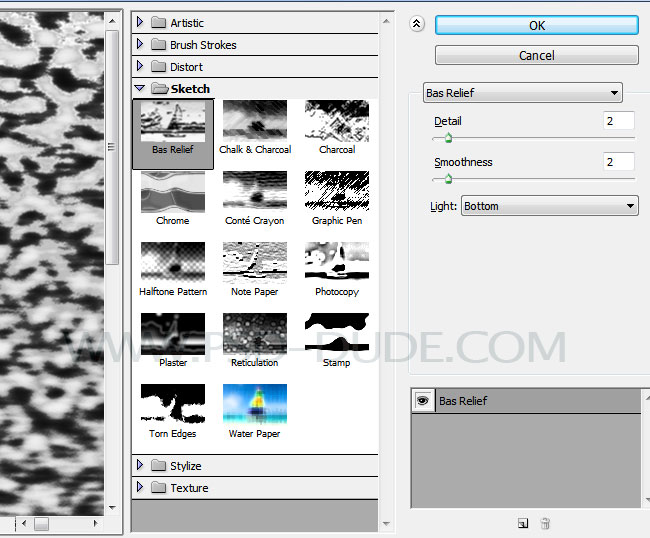Screen dimensions: 650x538
Task: Open the Bas Relief filter dropdown
Action: 522,93
